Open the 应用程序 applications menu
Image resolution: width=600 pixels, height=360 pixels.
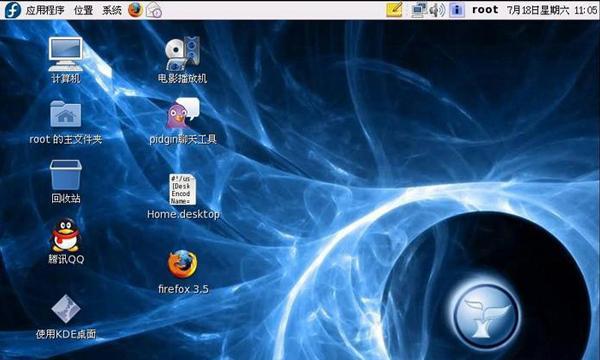(45, 10)
